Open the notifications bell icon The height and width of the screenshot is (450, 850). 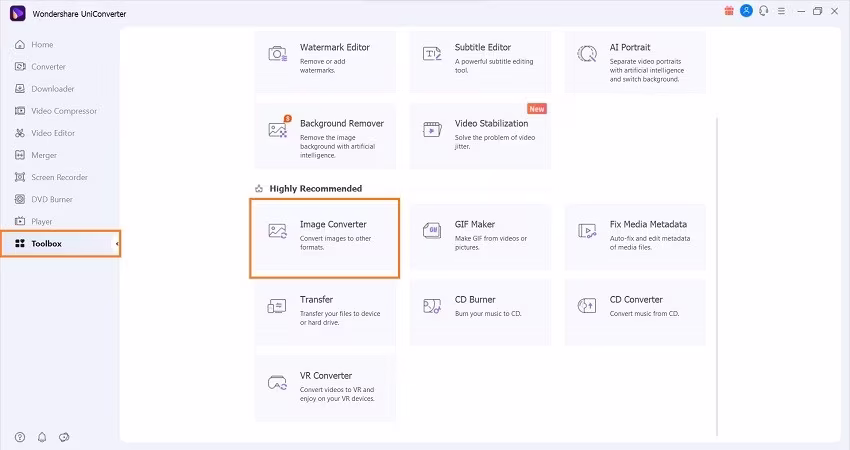click(x=42, y=437)
